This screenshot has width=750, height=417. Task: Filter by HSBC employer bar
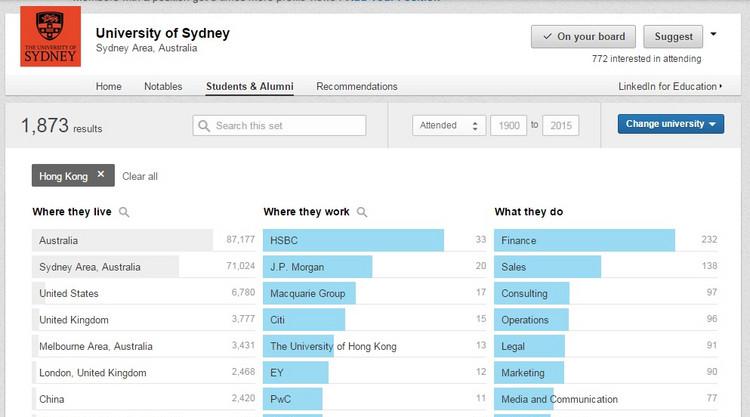pos(375,240)
